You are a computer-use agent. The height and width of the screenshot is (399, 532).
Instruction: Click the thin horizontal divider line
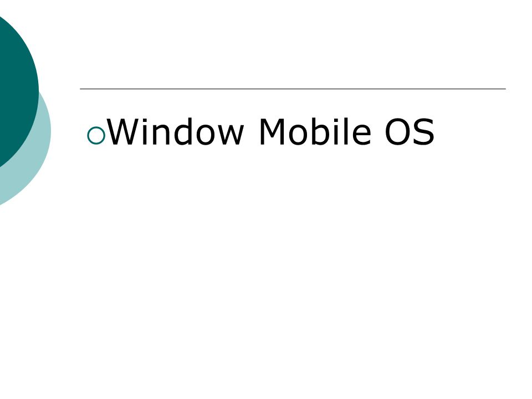pyautogui.click(x=293, y=89)
